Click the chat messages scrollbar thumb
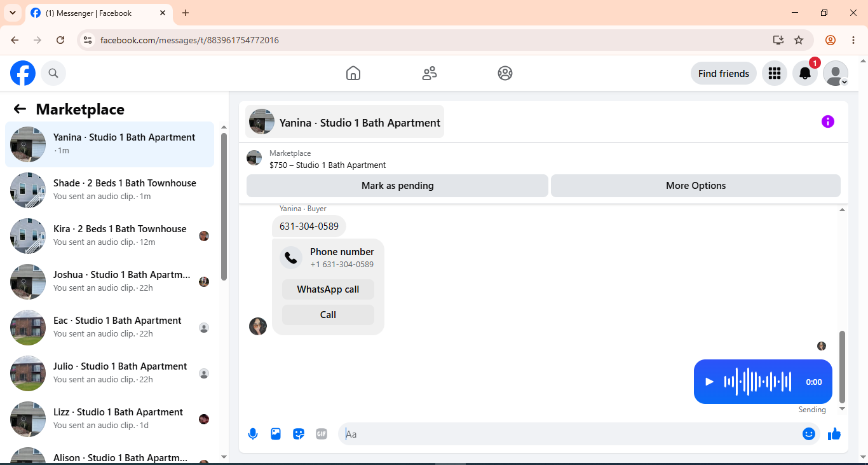868x465 pixels. pyautogui.click(x=843, y=367)
